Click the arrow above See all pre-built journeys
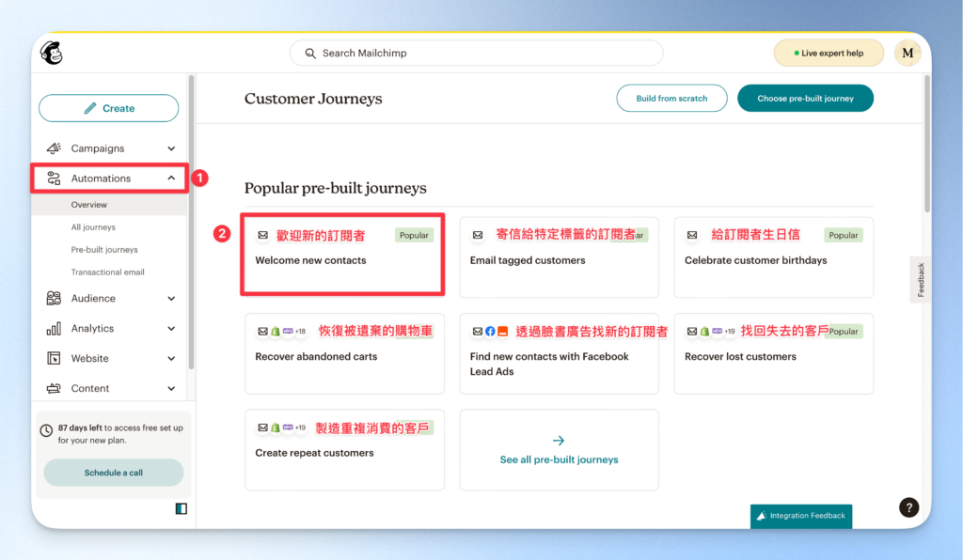This screenshot has width=963, height=560. 559,441
